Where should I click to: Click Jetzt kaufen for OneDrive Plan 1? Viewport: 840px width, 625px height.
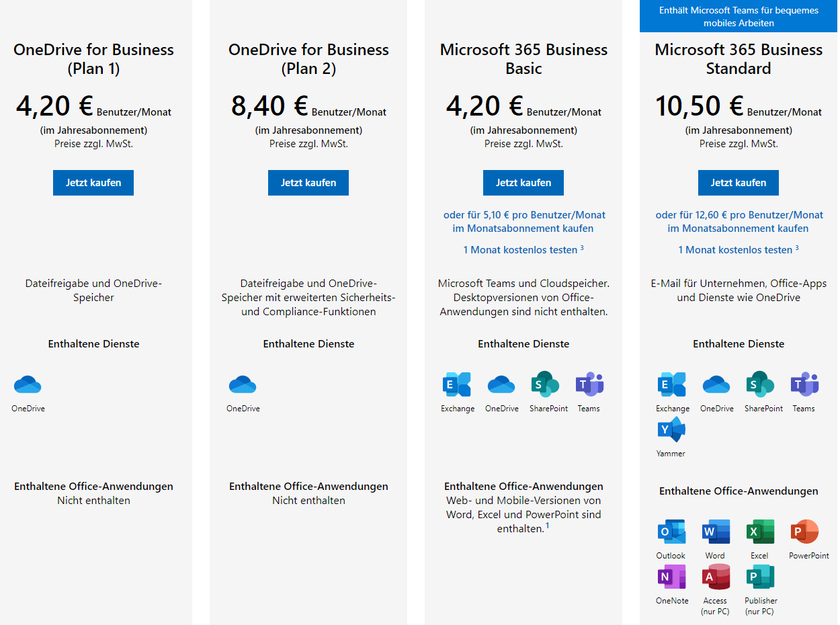pos(93,182)
